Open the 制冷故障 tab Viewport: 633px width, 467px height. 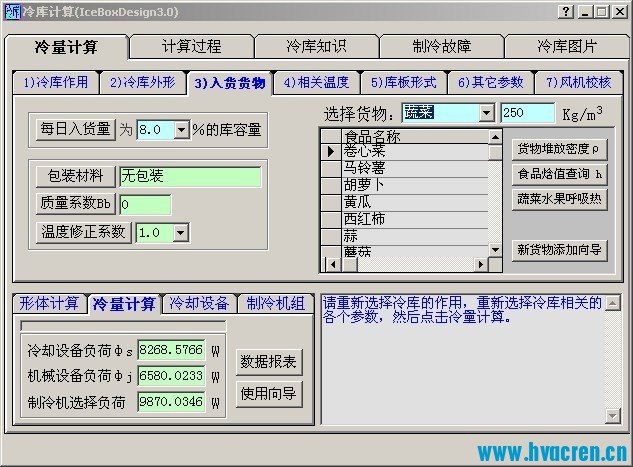coord(442,47)
